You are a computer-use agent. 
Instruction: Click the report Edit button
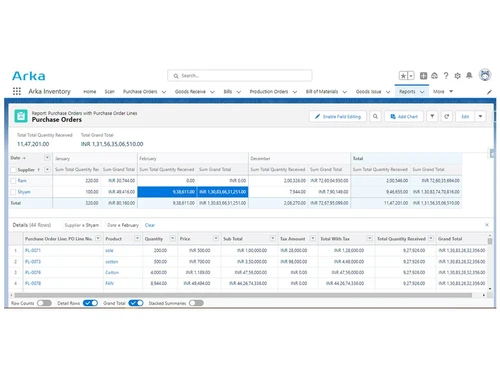[x=465, y=116]
